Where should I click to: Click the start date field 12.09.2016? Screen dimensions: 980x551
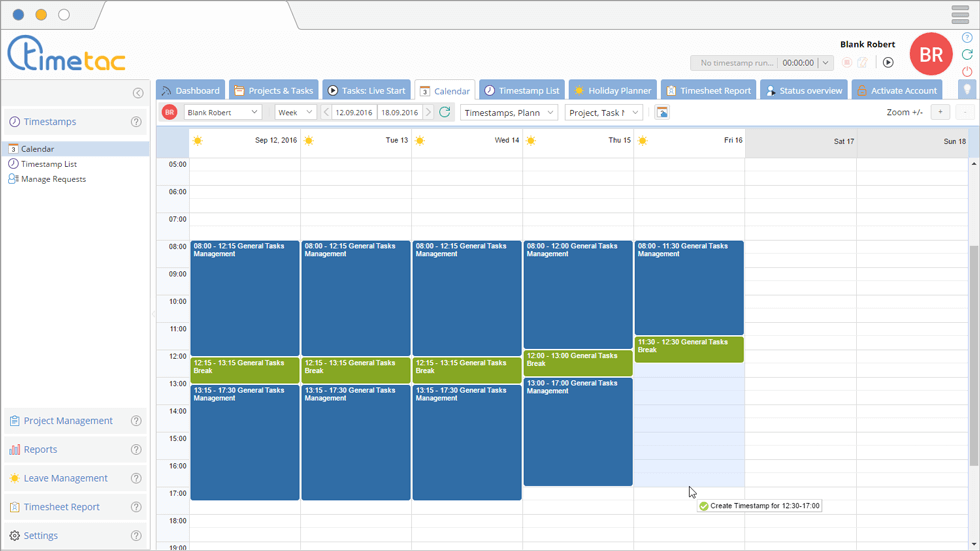pos(354,112)
